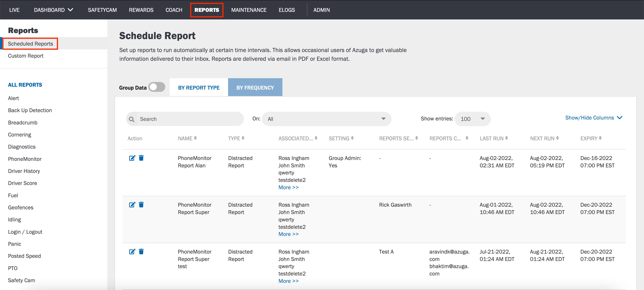
Task: Open the Geofences report
Action: (21, 207)
